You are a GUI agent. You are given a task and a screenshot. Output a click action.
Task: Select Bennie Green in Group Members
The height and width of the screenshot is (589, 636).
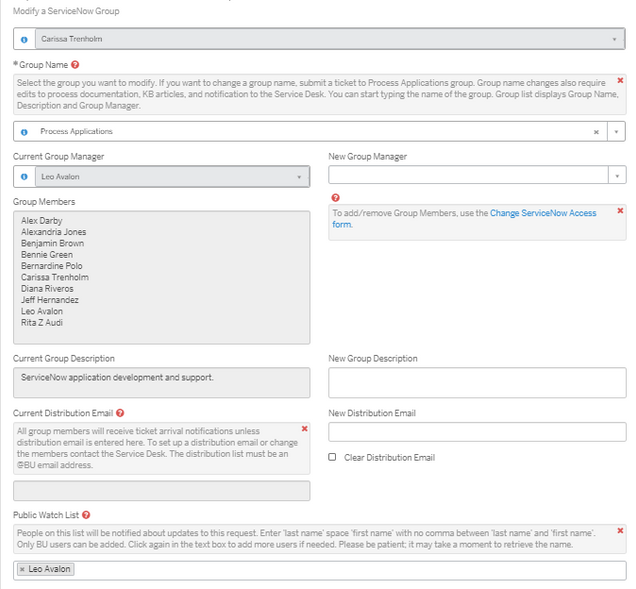(47, 255)
